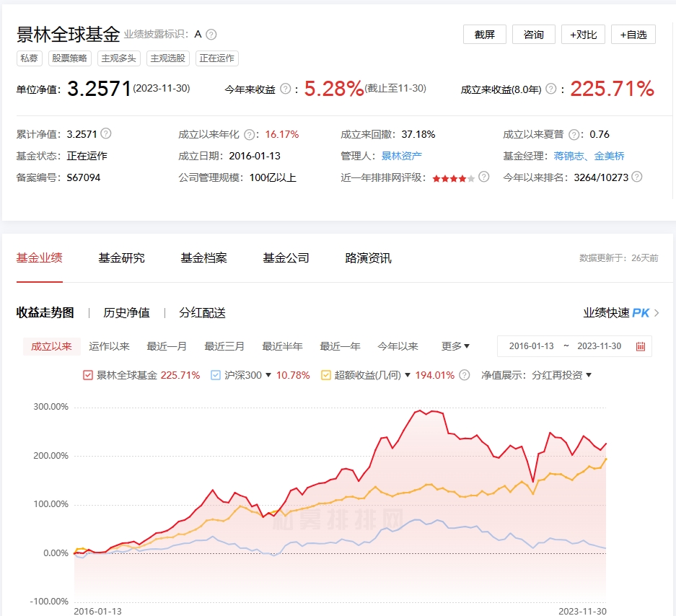This screenshot has width=676, height=616.
Task: Click the end date 2023-11-30 field
Action: pos(600,346)
